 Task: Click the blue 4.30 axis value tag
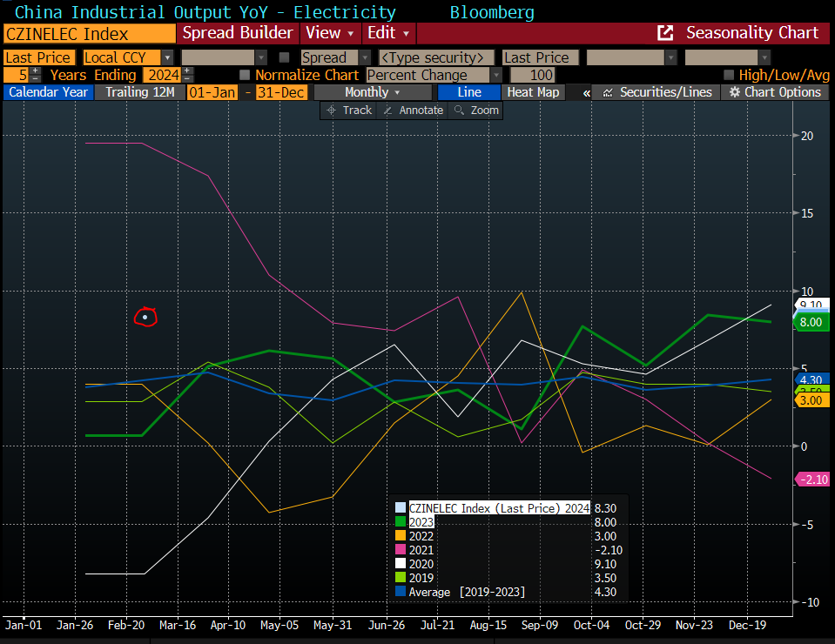[x=811, y=379]
